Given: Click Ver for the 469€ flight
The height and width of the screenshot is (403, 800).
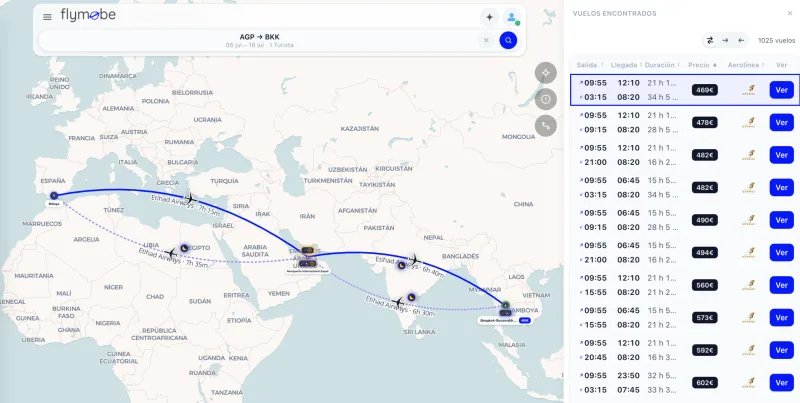Looking at the screenshot, I should tap(782, 90).
